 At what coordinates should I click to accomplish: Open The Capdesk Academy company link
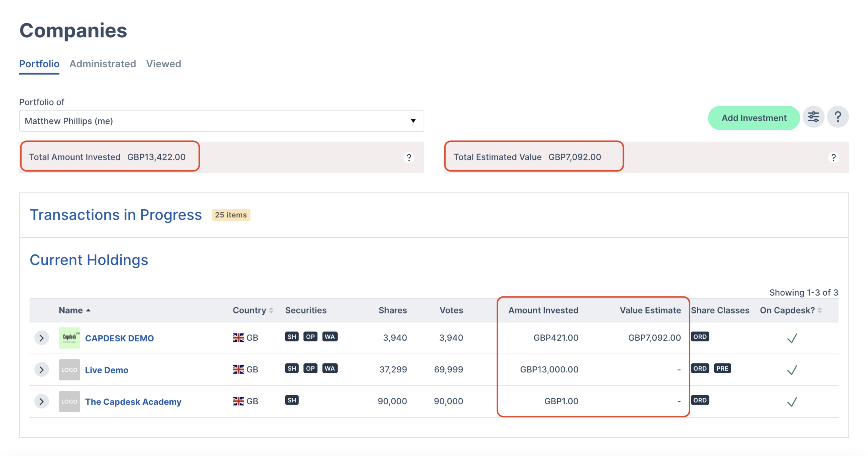point(133,402)
